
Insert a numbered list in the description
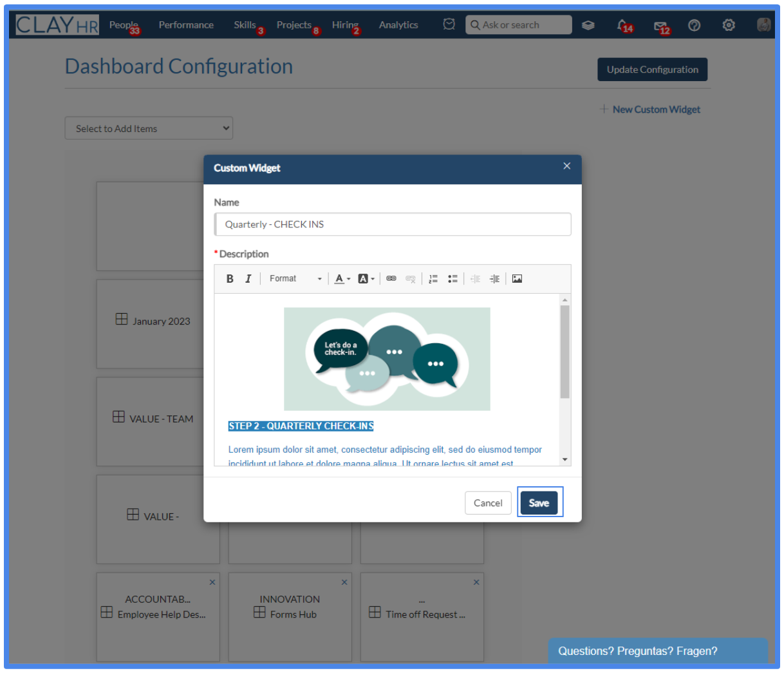point(433,278)
